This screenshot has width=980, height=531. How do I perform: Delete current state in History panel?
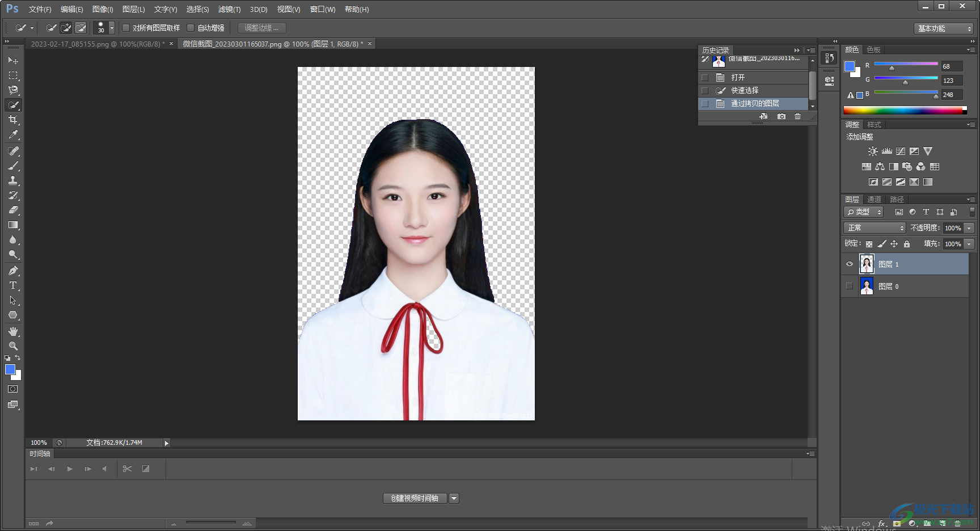pyautogui.click(x=797, y=116)
